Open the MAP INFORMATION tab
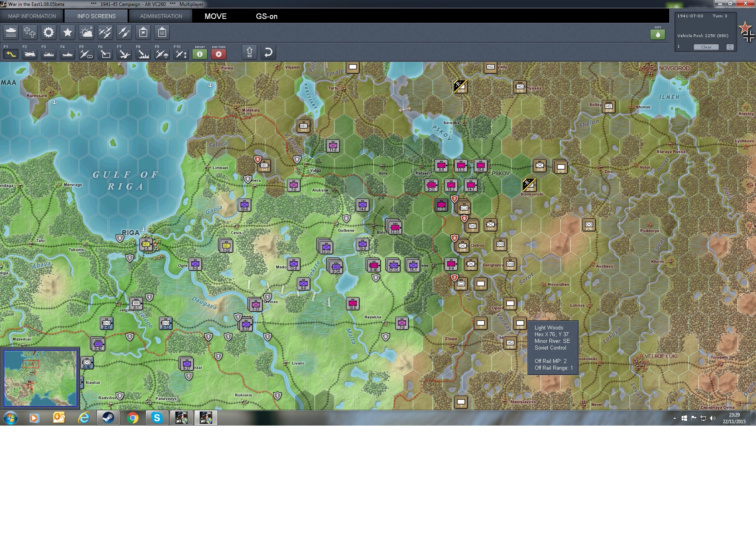756x545 pixels. point(32,16)
